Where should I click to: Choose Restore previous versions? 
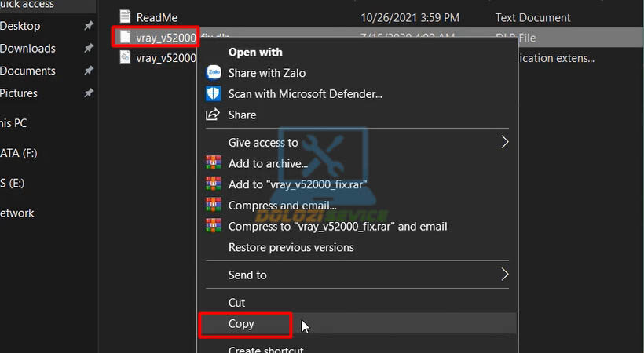(291, 247)
